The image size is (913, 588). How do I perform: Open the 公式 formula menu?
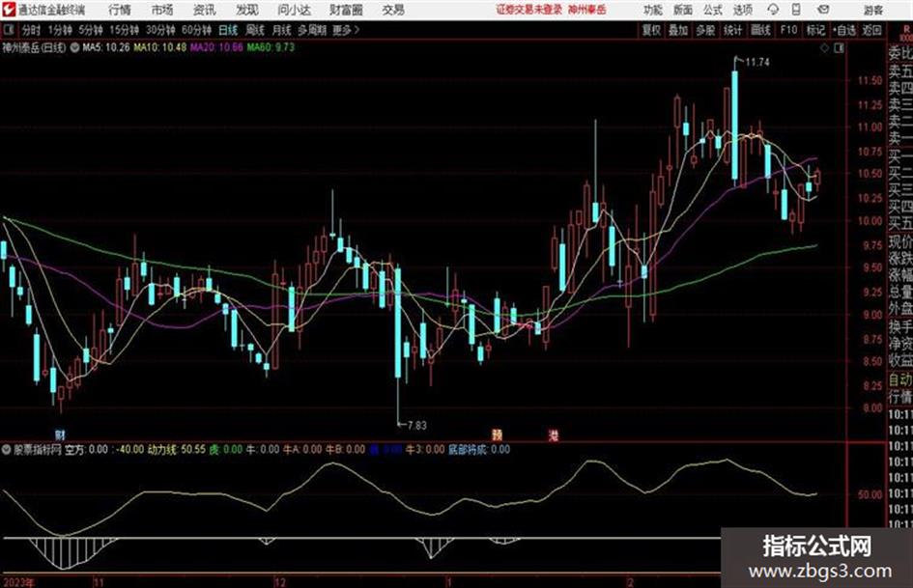click(713, 10)
